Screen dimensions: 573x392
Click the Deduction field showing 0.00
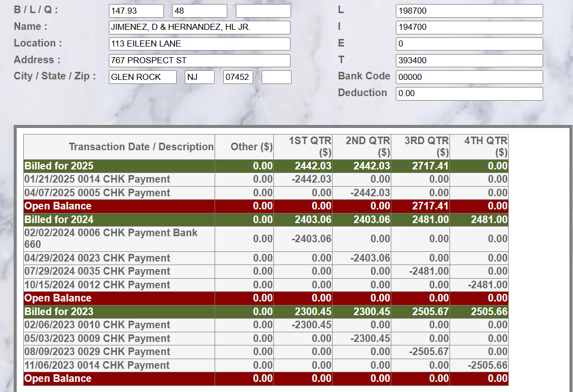(x=469, y=94)
